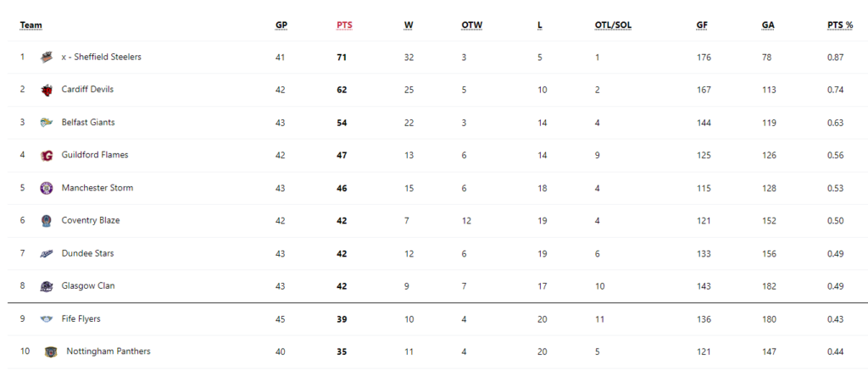The height and width of the screenshot is (370, 868).
Task: Click the Guildford Flames team logo
Action: [47, 156]
